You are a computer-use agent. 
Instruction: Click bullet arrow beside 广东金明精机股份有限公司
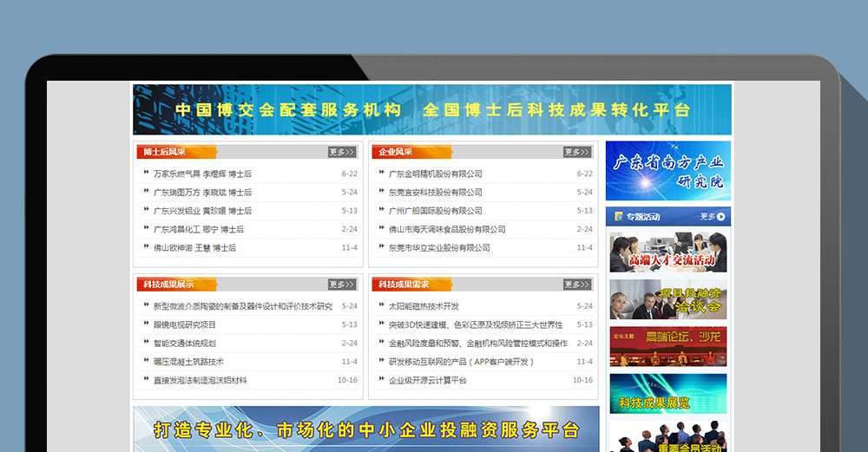381,172
